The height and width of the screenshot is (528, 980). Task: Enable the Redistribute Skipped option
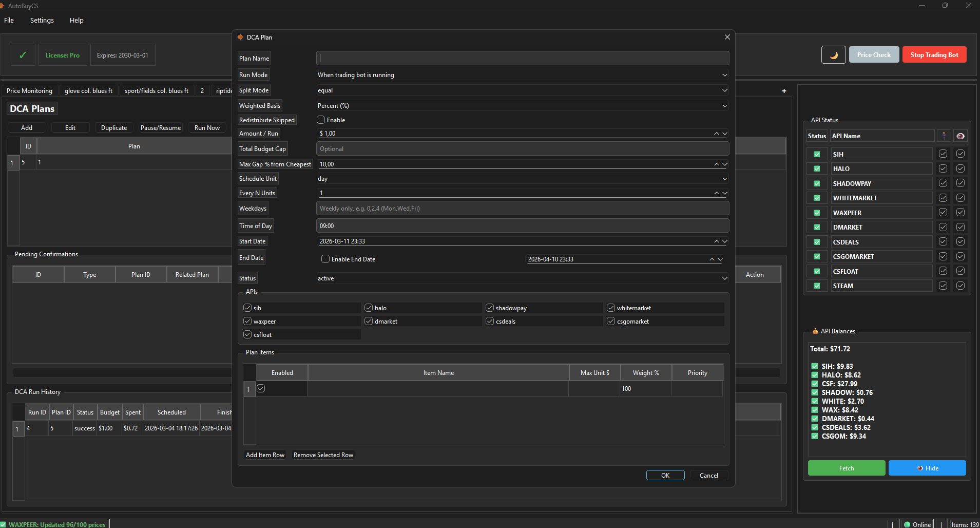click(321, 119)
